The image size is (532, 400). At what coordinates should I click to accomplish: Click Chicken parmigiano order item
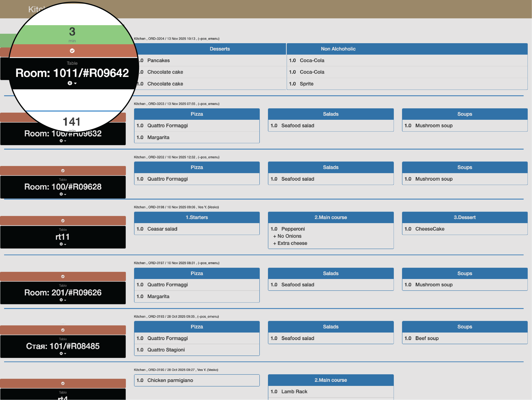click(170, 380)
